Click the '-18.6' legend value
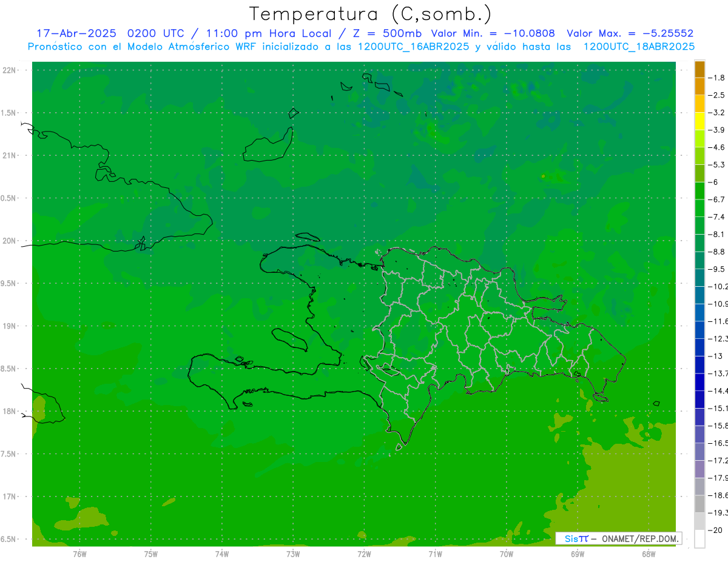Viewport: 728px width, 562px height. pos(718,495)
